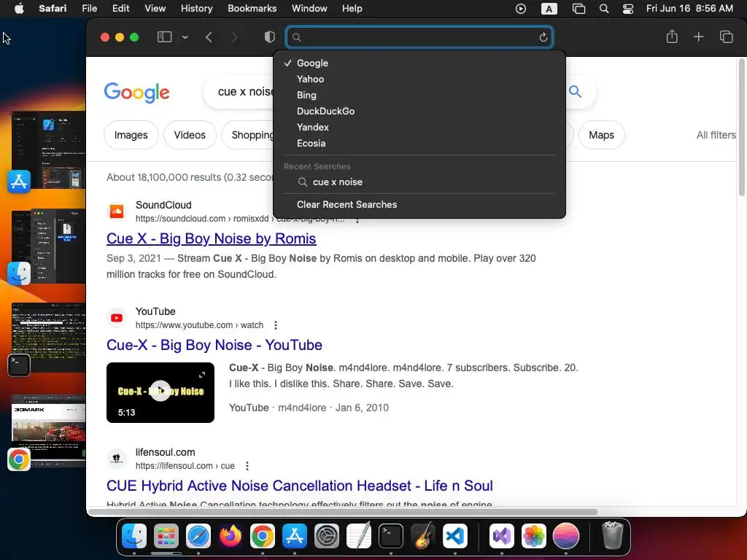Open CUE Hybrid Active Noise Cancellation Headset link
The image size is (747, 560).
tap(300, 486)
